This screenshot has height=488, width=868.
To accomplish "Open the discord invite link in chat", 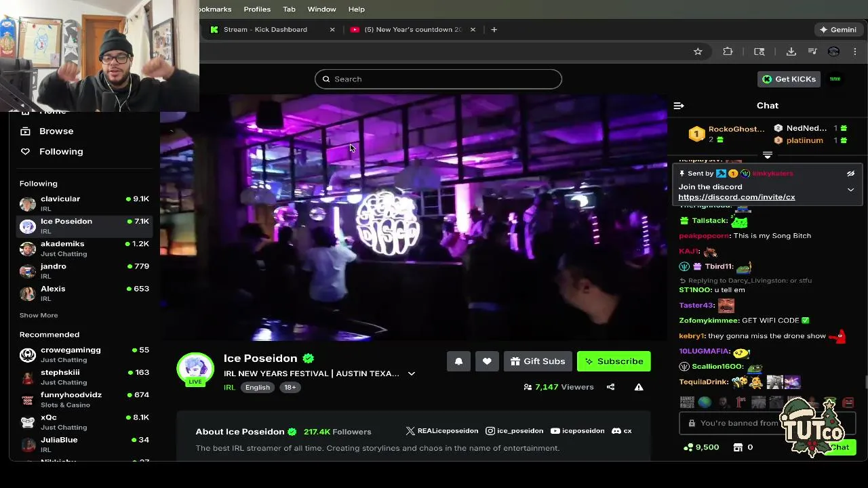I will pos(736,197).
